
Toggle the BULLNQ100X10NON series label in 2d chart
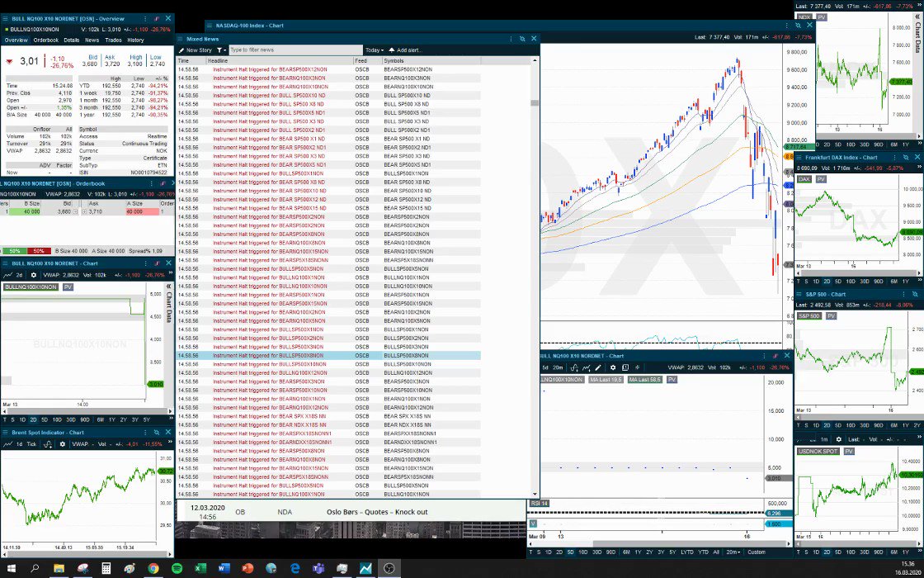point(31,287)
